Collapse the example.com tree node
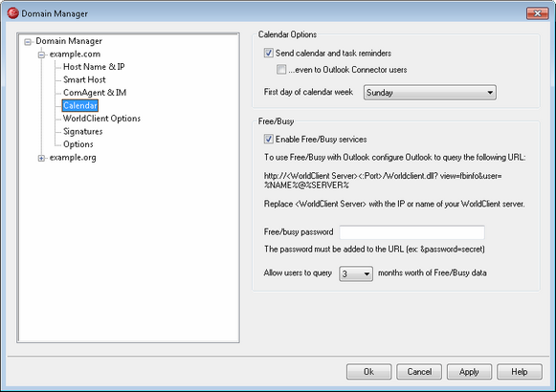Image resolution: width=556 pixels, height=392 pixels. [41, 54]
